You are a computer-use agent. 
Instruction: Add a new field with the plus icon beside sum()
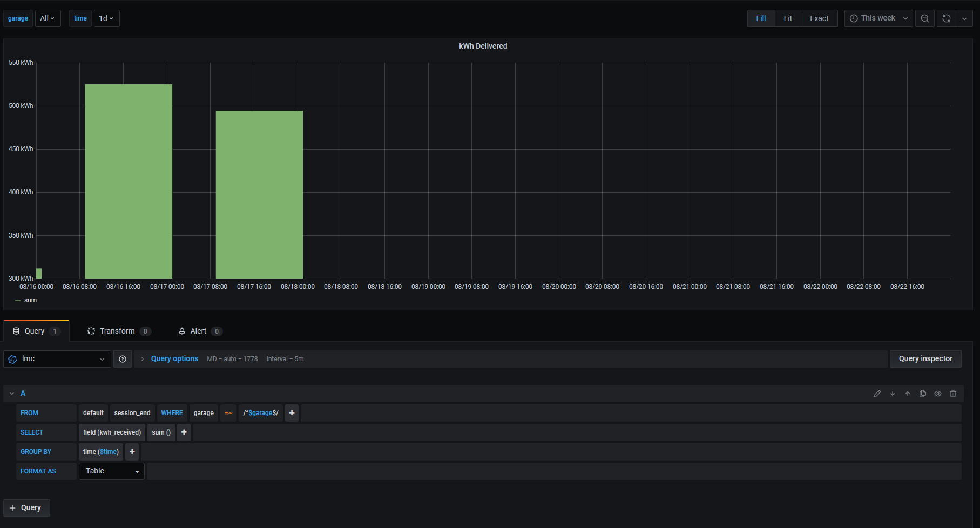pos(184,432)
